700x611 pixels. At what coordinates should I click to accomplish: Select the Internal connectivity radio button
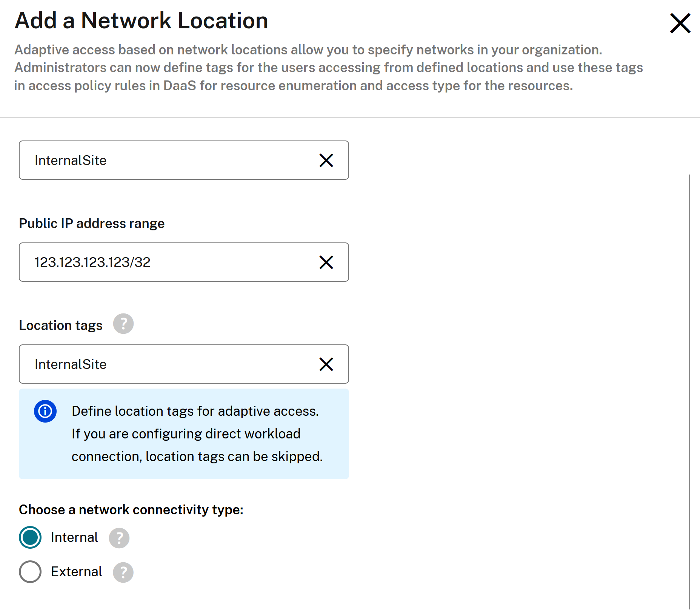(30, 537)
